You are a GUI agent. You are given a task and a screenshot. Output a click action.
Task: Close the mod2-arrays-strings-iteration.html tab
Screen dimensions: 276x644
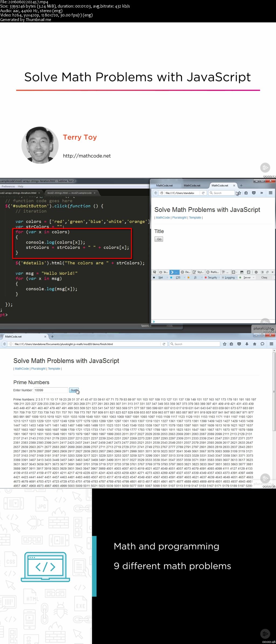pyautogui.click(x=39, y=193)
